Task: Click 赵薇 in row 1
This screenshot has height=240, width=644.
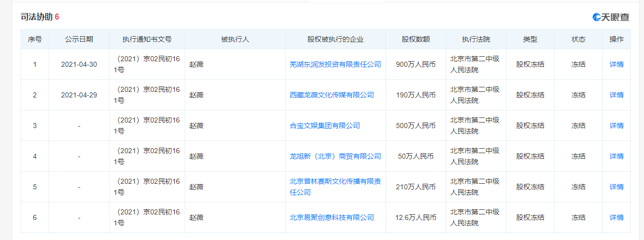Action: pos(196,64)
